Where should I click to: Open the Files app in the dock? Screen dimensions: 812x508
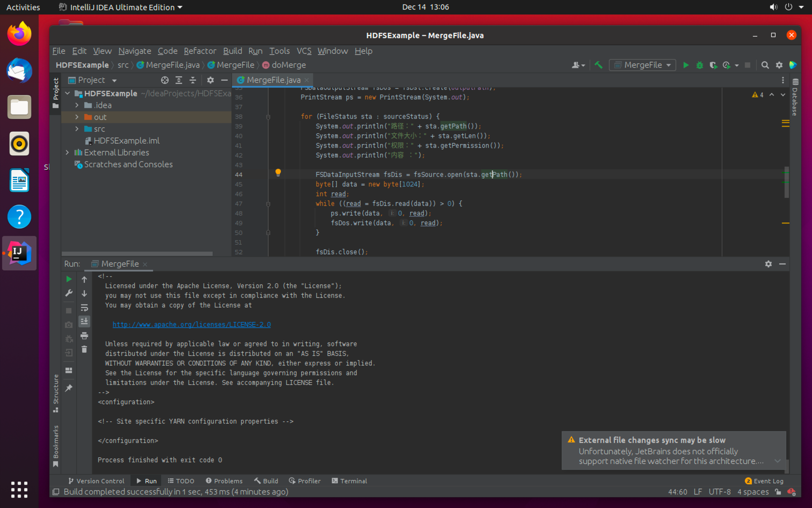[19, 107]
